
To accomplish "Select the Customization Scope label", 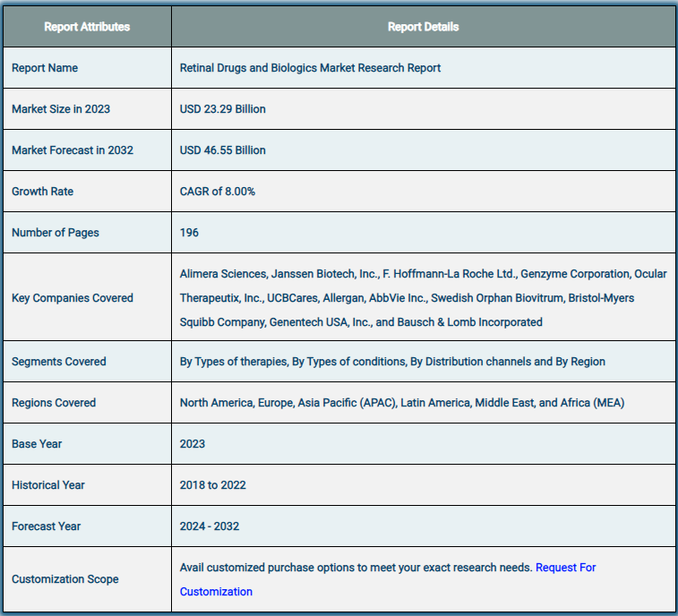I will (64, 579).
